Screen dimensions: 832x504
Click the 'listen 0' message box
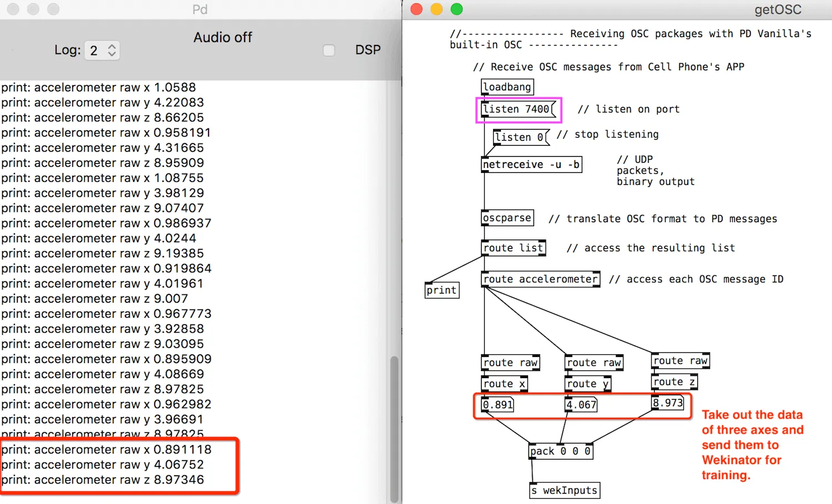520,137
